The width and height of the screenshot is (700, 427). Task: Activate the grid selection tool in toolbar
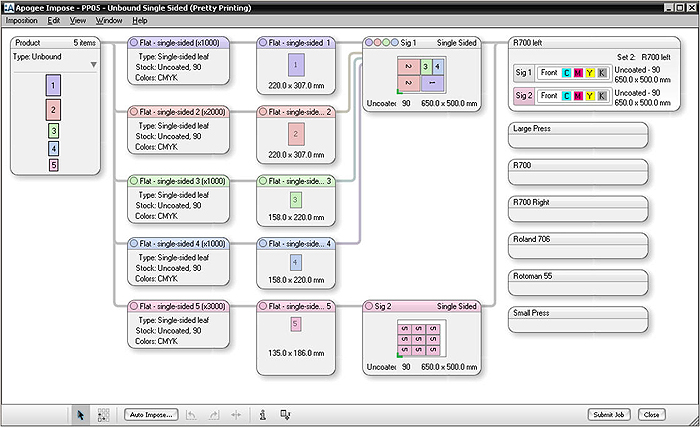coord(103,414)
